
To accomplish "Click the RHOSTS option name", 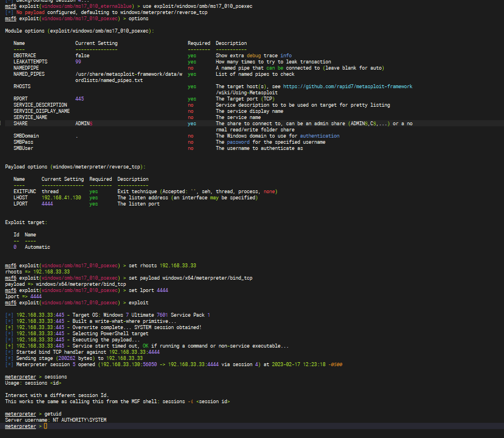I will point(22,86).
